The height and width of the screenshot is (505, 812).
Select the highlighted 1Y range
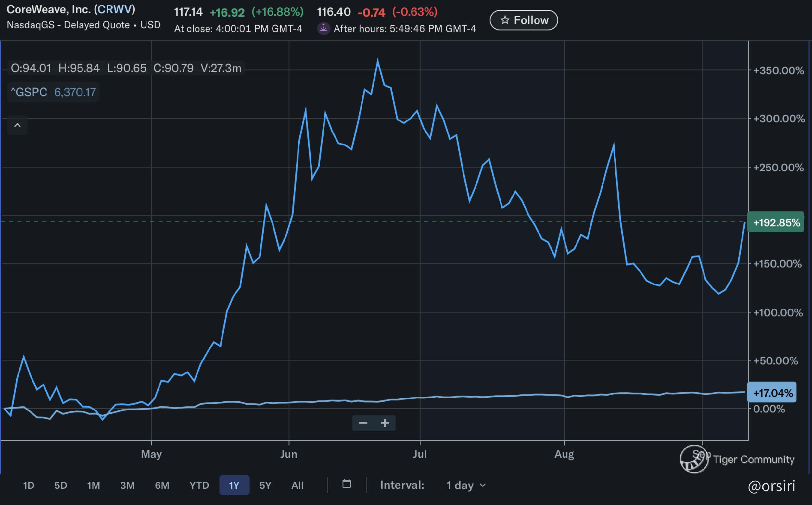click(x=234, y=485)
